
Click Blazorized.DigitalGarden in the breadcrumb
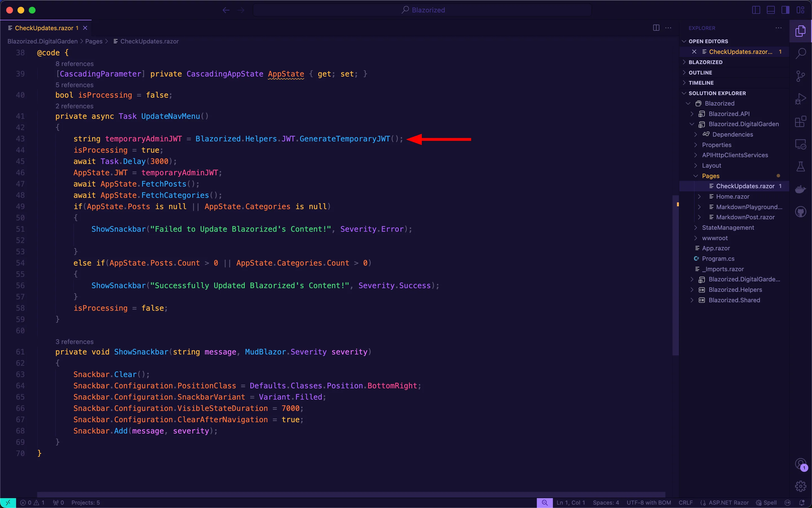[42, 41]
